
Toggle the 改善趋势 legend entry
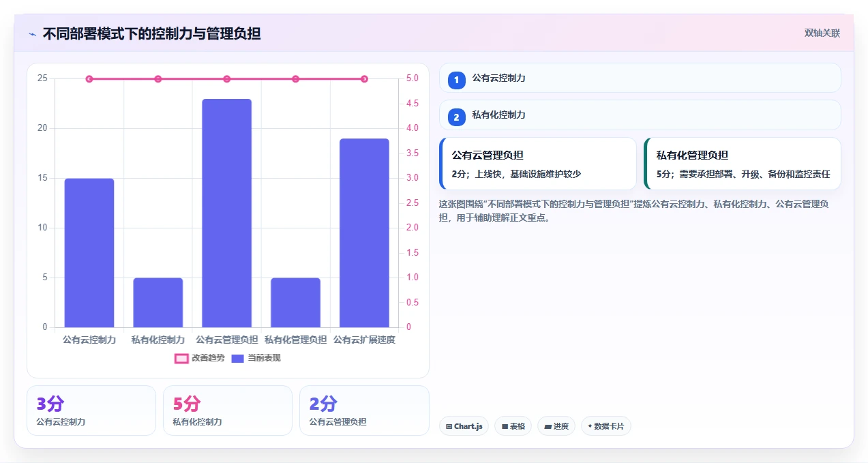coord(200,358)
